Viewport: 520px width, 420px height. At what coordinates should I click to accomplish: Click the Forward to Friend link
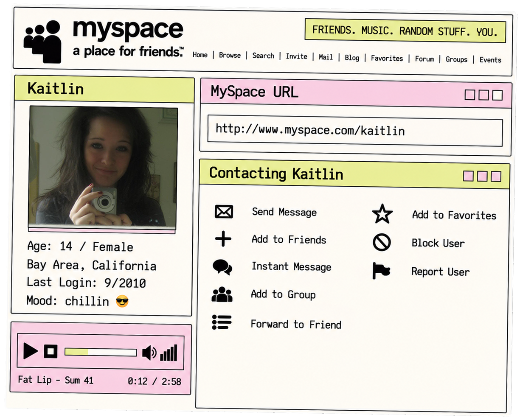click(x=296, y=324)
